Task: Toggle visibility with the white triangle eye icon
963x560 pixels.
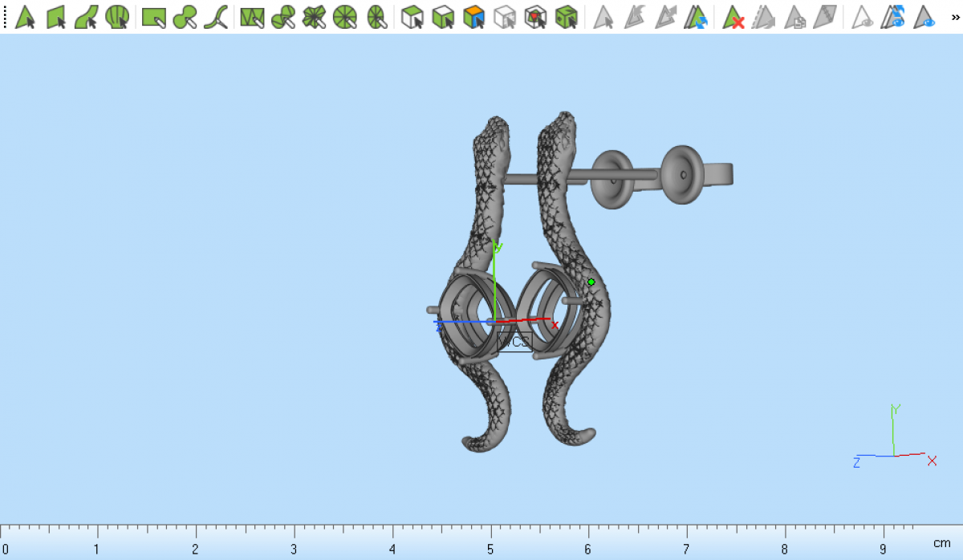Action: 863,17
